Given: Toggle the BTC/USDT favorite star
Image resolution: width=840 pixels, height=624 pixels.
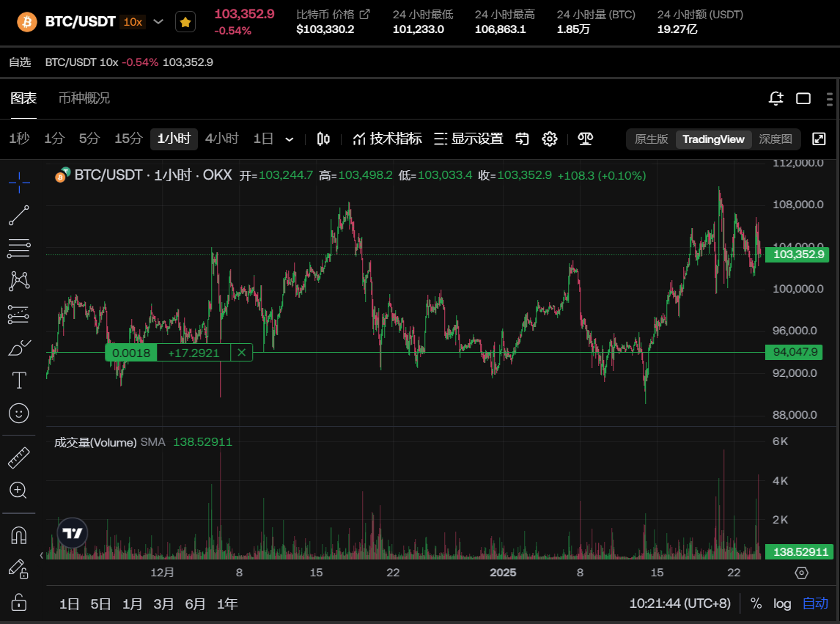Looking at the screenshot, I should pos(185,23).
